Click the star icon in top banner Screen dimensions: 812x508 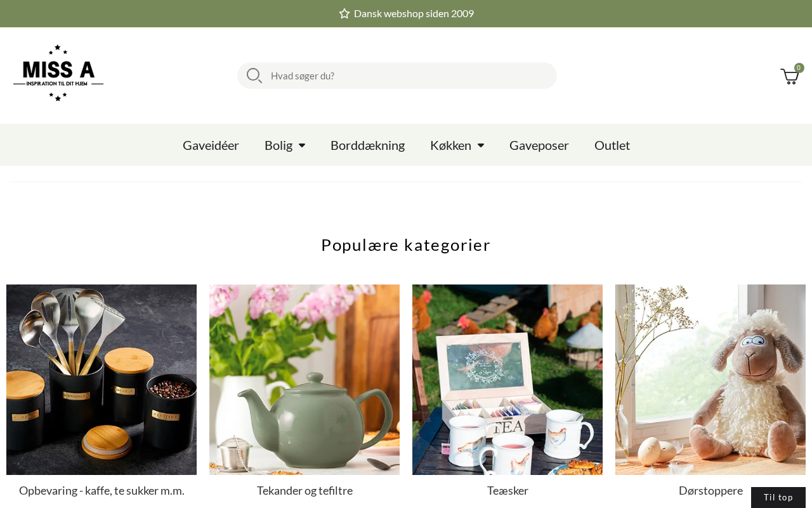point(344,13)
